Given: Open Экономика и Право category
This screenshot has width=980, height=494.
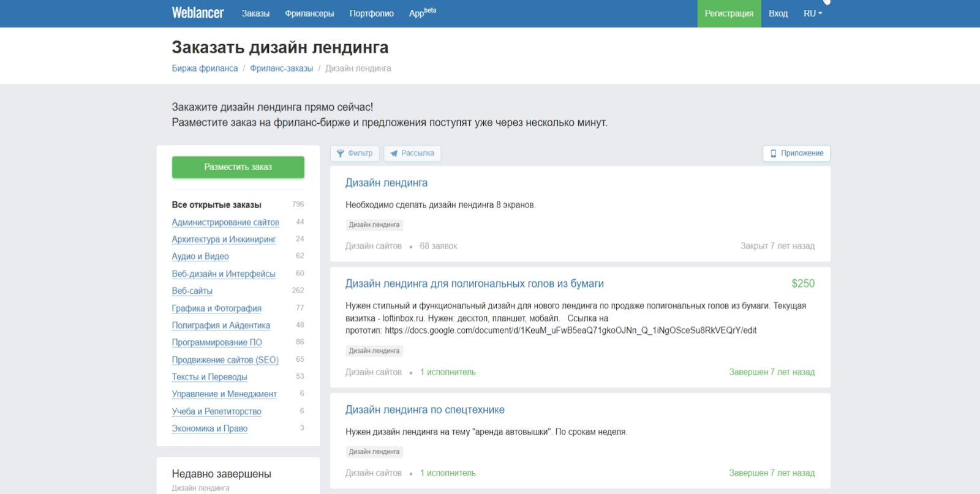Looking at the screenshot, I should 209,429.
